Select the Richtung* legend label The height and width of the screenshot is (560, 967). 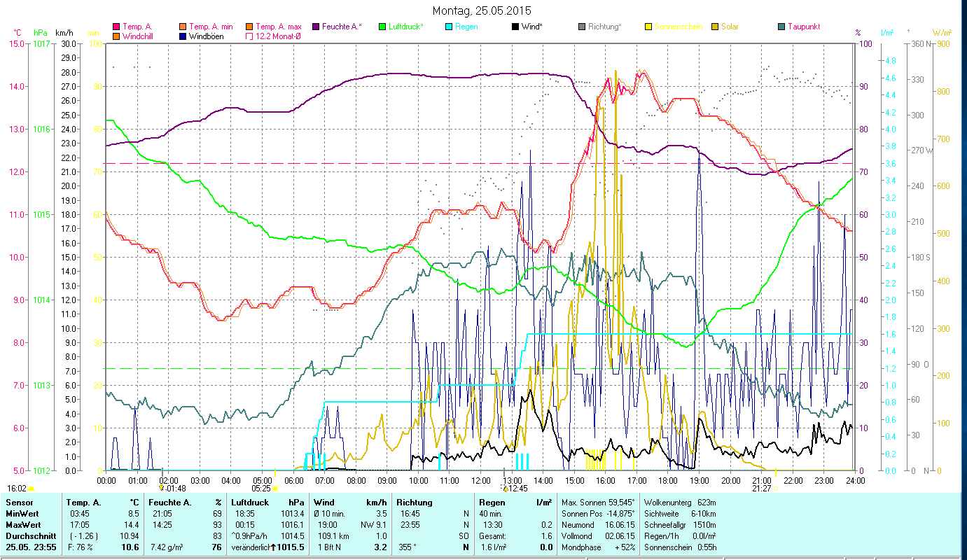(x=605, y=27)
